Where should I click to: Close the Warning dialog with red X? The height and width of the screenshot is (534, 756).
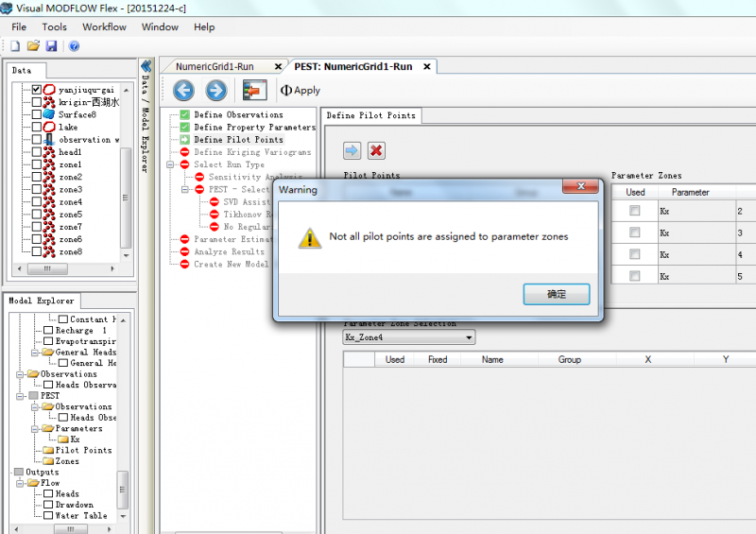coord(580,186)
